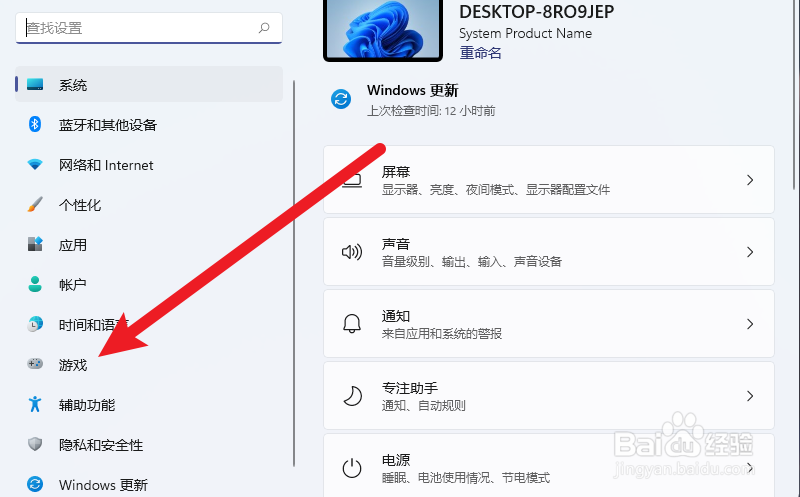Open 屏幕 display settings card
This screenshot has width=800, height=497.
(548, 180)
